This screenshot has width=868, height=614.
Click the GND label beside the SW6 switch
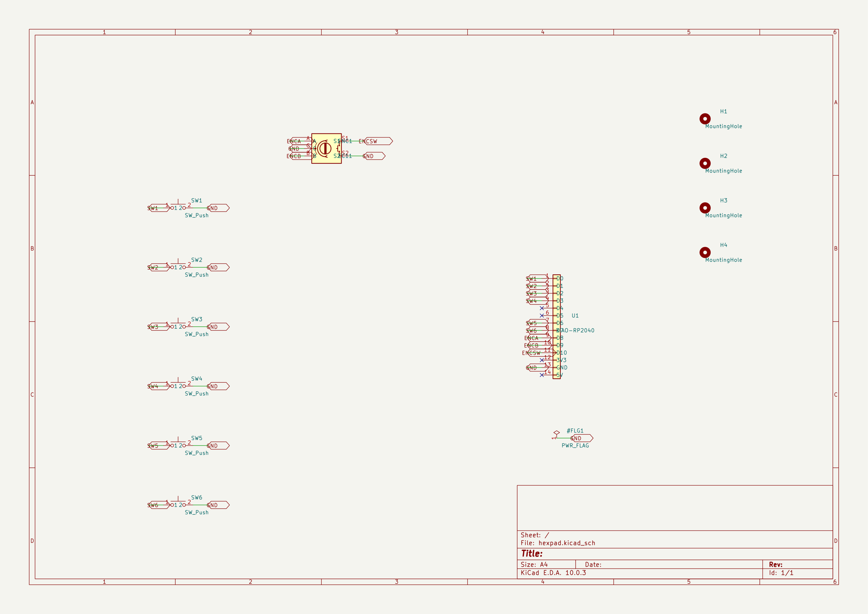[218, 505]
